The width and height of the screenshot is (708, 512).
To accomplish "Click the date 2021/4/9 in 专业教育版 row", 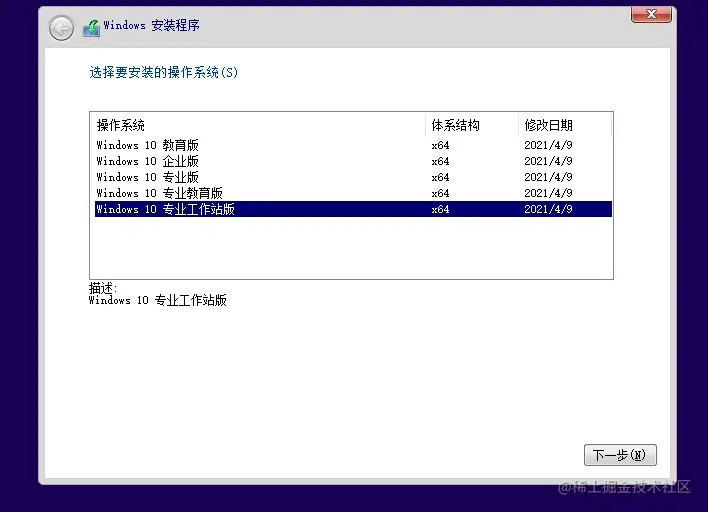I will coord(548,193).
